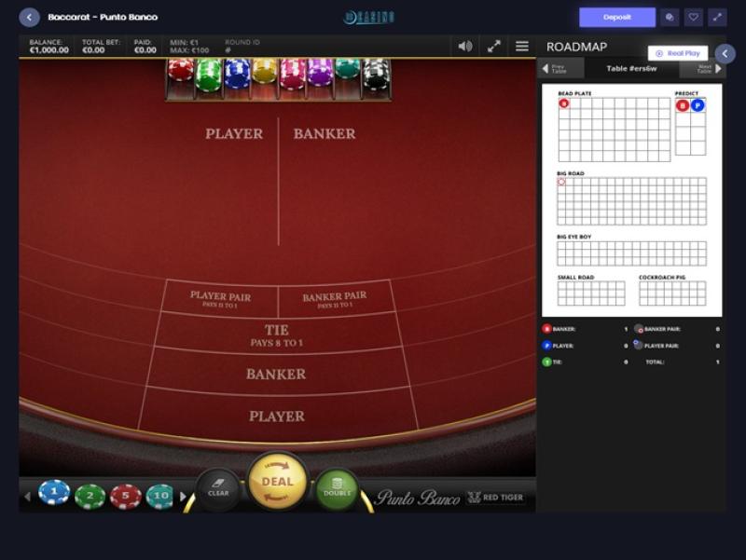Screen dimensions: 746x560
Task: Place bet on Tie pays 8 to 1
Action: 277,335
